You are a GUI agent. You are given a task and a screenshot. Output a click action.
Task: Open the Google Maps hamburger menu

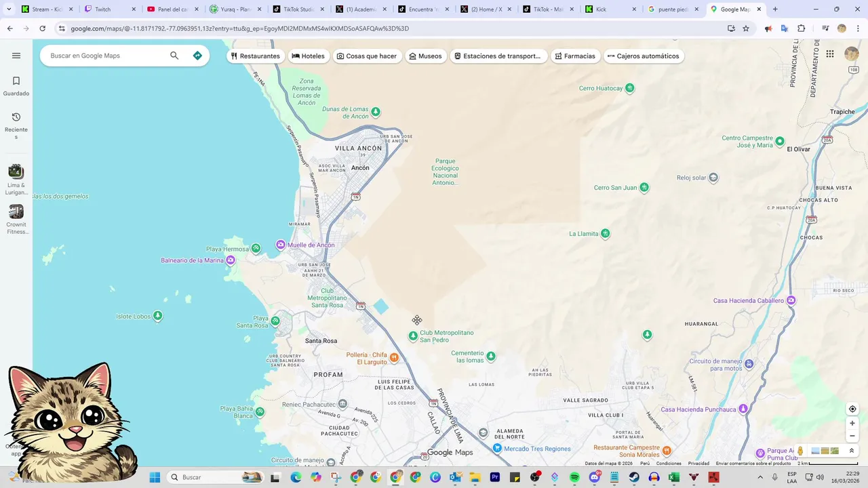coord(16,56)
